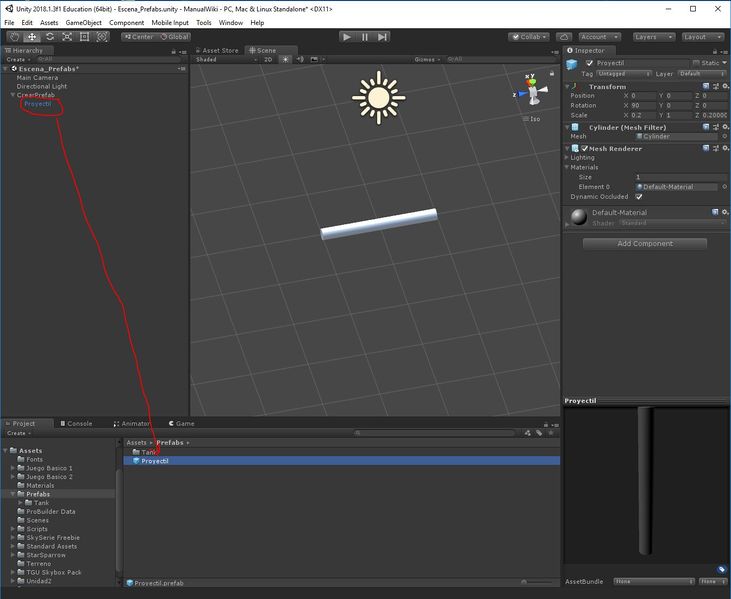Screen dimensions: 731x599
Task: Click the Pause button
Action: point(365,37)
